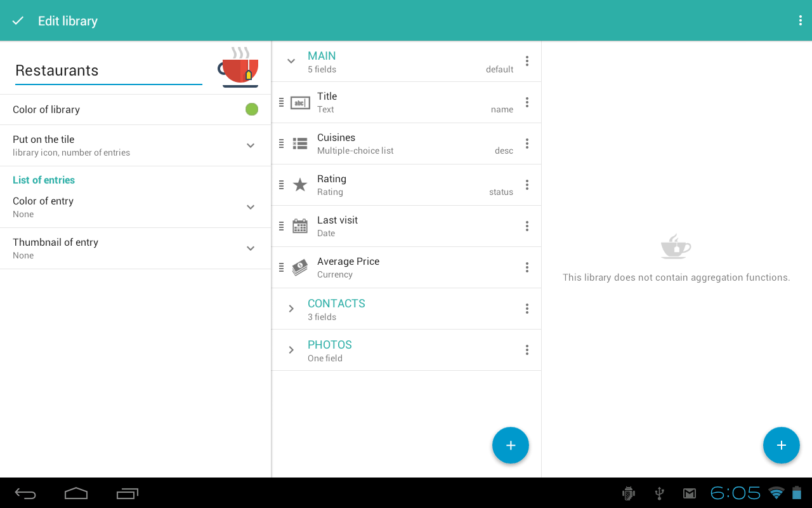This screenshot has height=508, width=812.
Task: Expand the CONTACTS fields group
Action: [x=291, y=309]
